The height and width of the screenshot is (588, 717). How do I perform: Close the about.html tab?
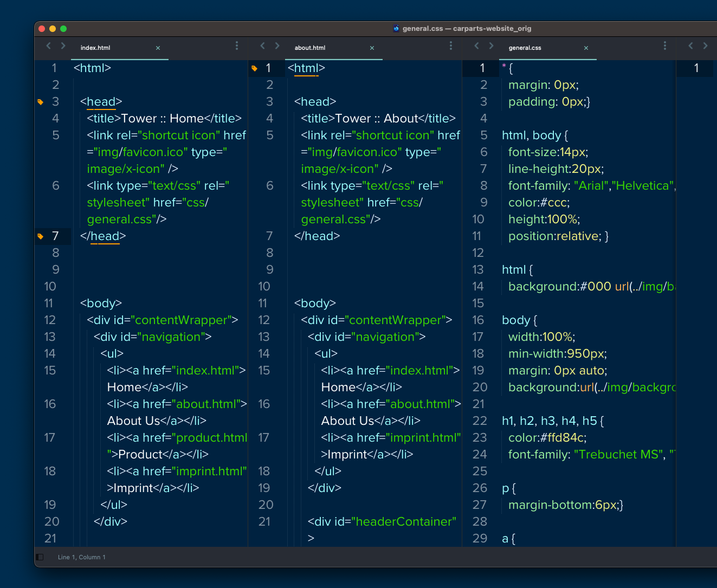click(x=372, y=48)
